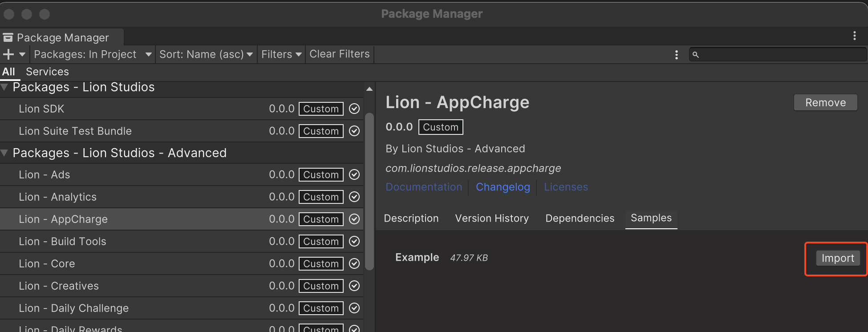The image size is (868, 332).
Task: Open the Sort: Name (asc) dropdown
Action: point(206,54)
